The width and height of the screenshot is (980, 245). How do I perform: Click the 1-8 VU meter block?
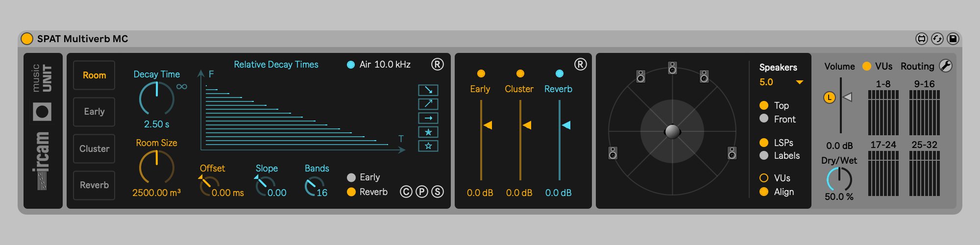coord(883,113)
